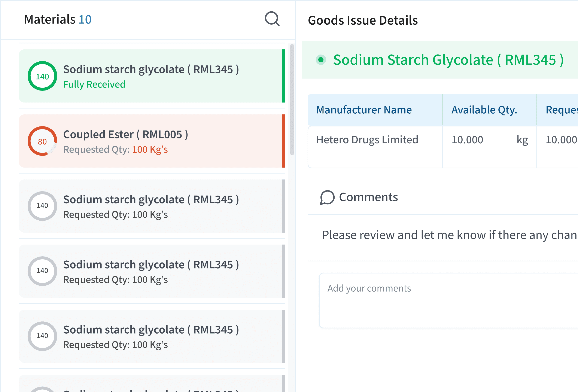Click the Comments speech bubble icon
The image size is (578, 392).
327,197
